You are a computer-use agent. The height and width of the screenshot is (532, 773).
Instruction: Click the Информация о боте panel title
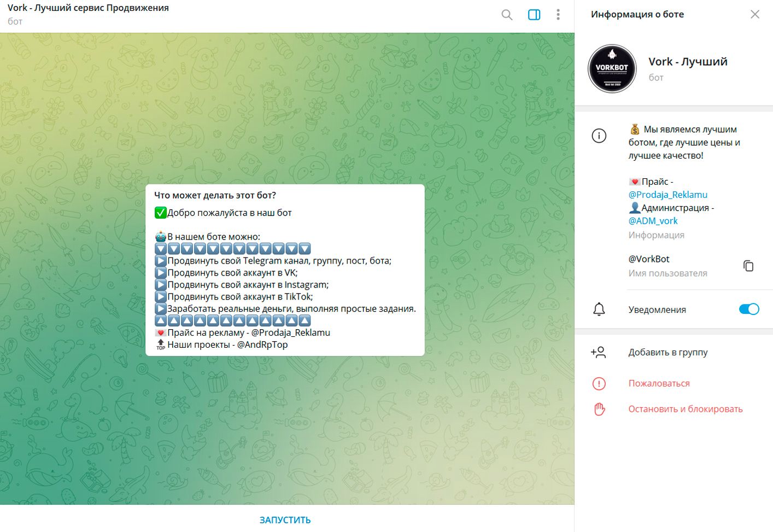pyautogui.click(x=637, y=14)
